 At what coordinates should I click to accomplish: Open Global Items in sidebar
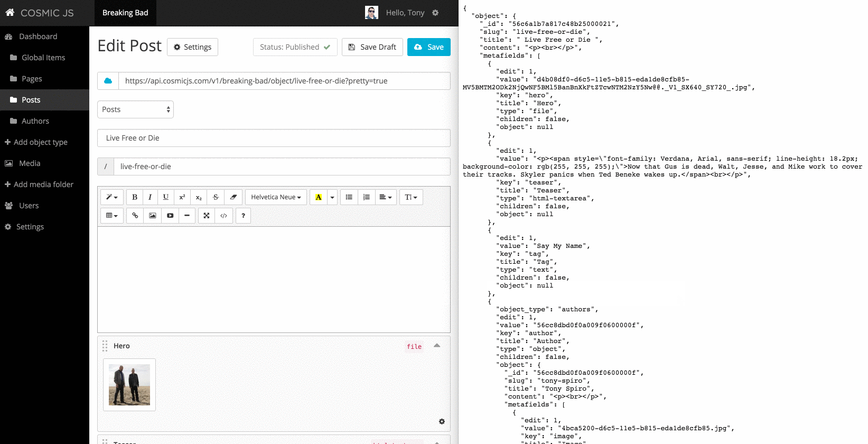coord(44,58)
